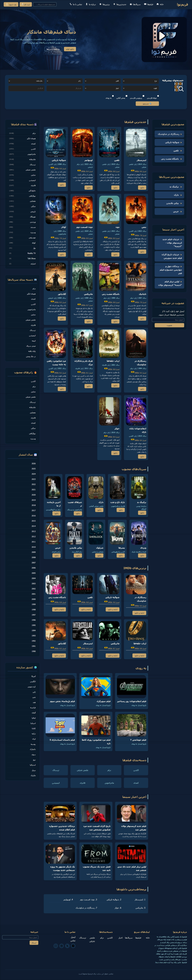
Task: Expand the 'ژانر' genre dropdown
Action: (64, 81)
